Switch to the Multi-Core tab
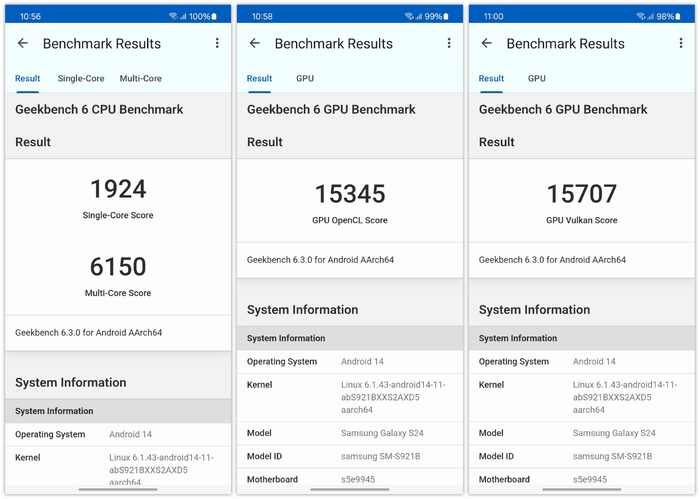700x499 pixels. (141, 79)
